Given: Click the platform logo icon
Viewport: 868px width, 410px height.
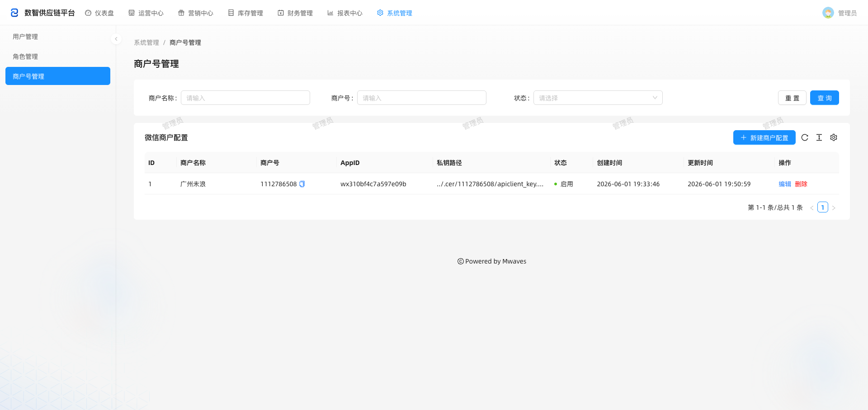Looking at the screenshot, I should point(14,13).
